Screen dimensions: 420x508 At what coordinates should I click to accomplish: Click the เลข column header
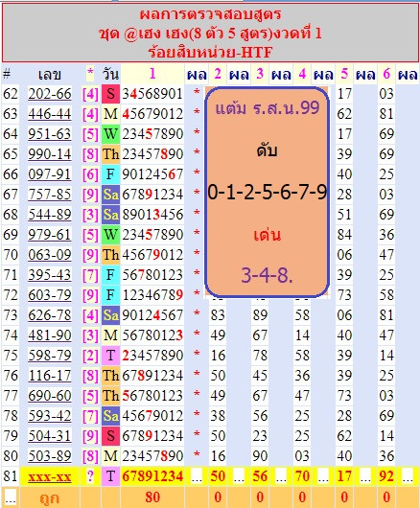point(49,75)
